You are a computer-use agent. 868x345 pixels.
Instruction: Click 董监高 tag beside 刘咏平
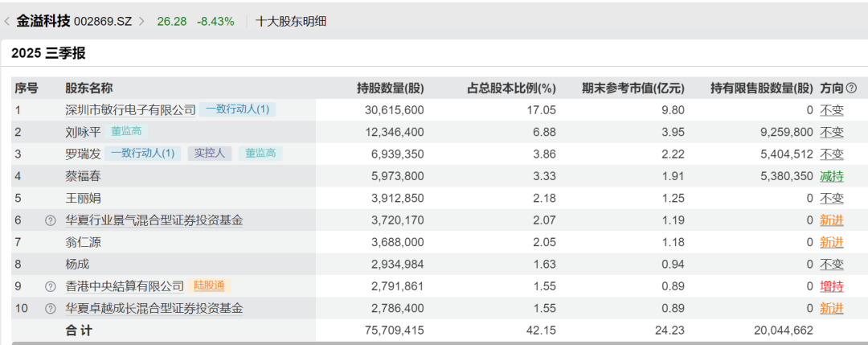125,132
